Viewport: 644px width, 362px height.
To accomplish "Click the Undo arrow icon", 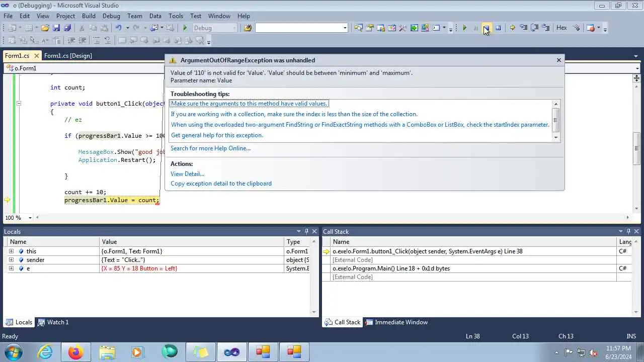I will pos(118,28).
